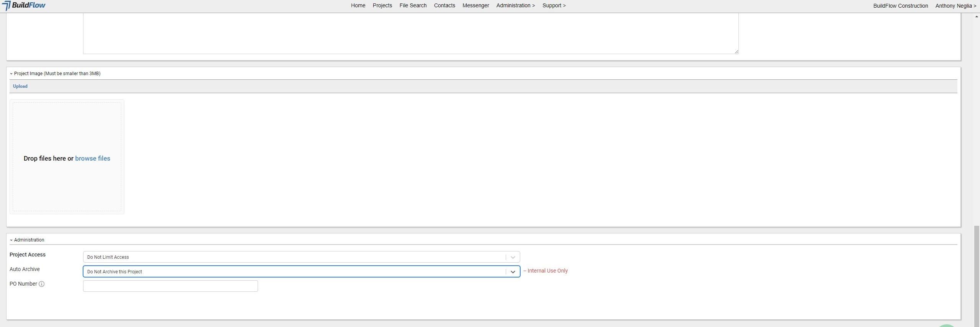Click the 'Internal Use Only' note
The width and height of the screenshot is (980, 327).
pyautogui.click(x=546, y=271)
